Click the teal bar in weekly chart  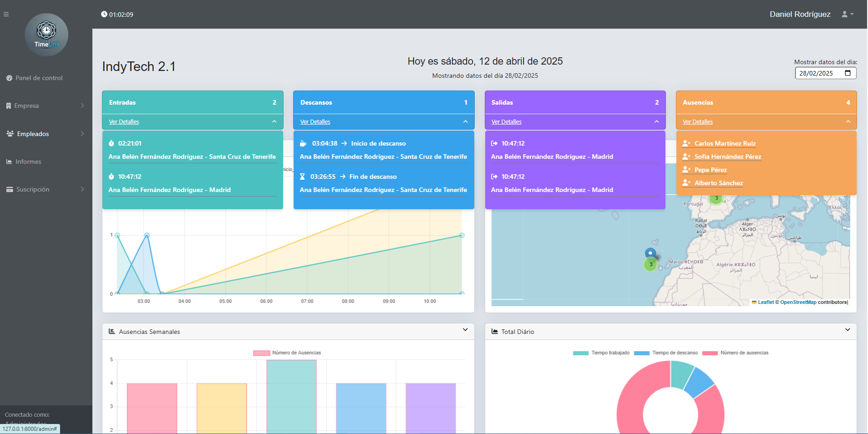pyautogui.click(x=291, y=397)
